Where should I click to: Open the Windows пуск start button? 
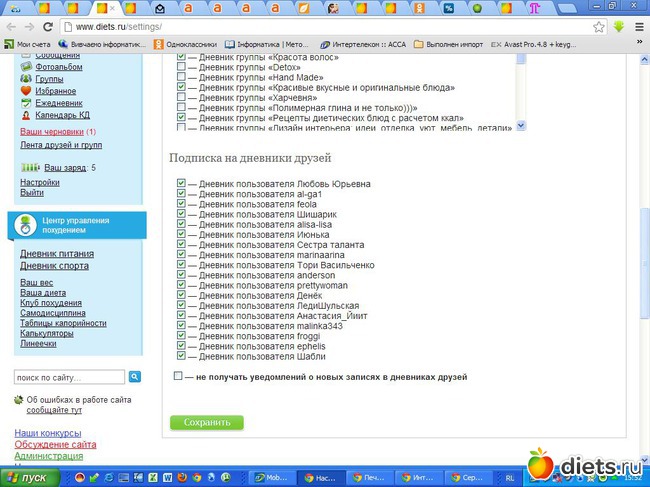(27, 478)
